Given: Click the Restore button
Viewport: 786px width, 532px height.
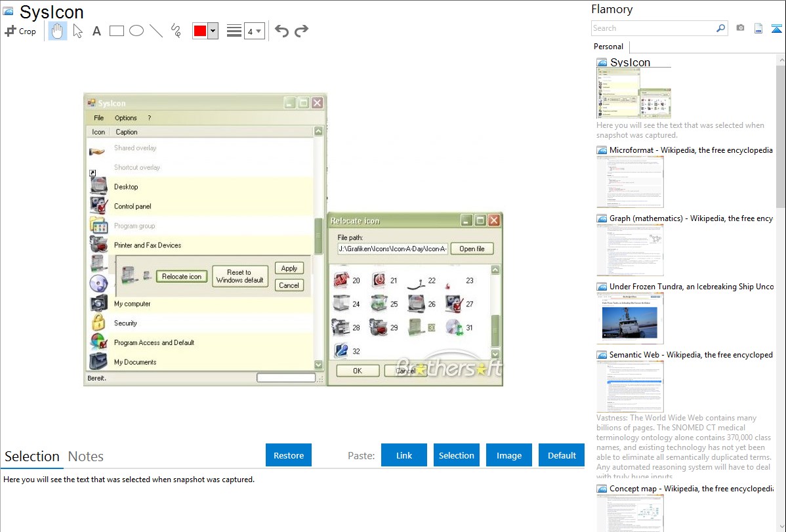Looking at the screenshot, I should click(x=289, y=455).
